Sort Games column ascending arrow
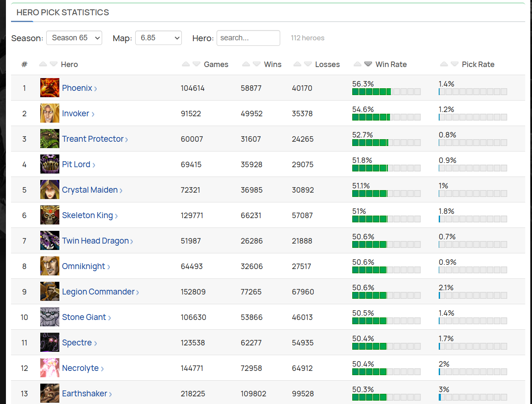This screenshot has height=404, width=532. click(x=186, y=64)
